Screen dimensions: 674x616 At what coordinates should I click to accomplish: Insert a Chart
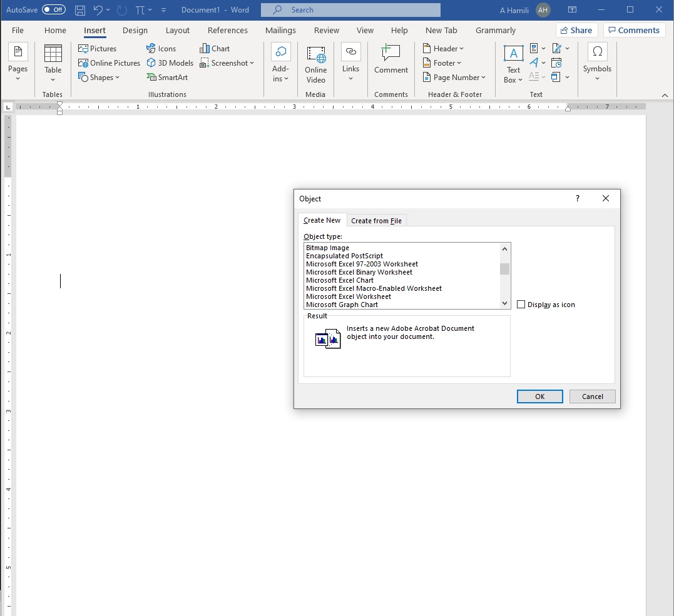point(215,49)
